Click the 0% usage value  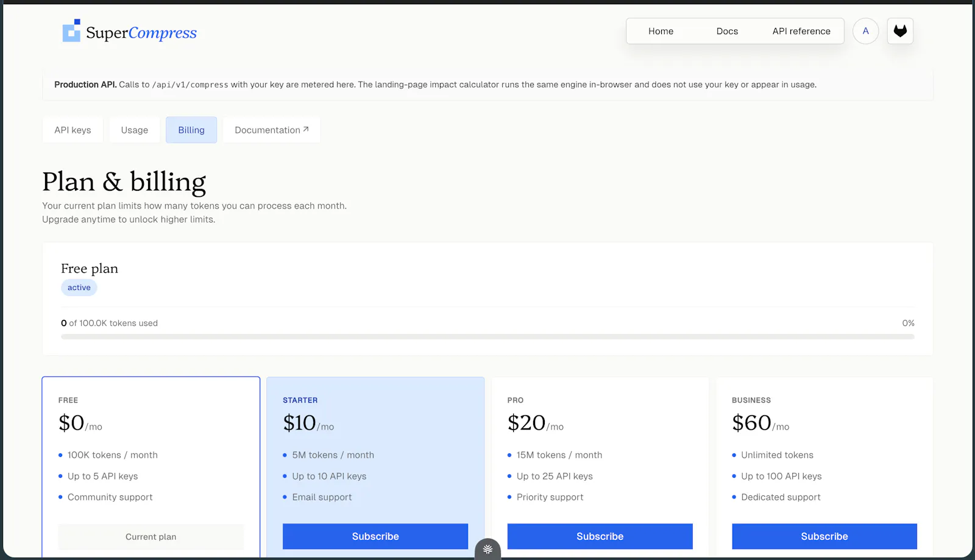point(908,323)
